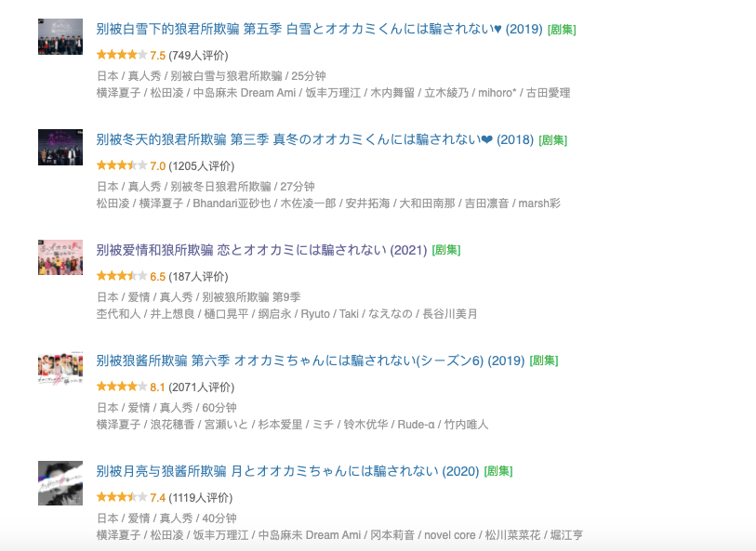Viewport: 756px width, 551px height.
Task: Click [剧集] tag next to 2019 白雪 title
Action: click(562, 30)
